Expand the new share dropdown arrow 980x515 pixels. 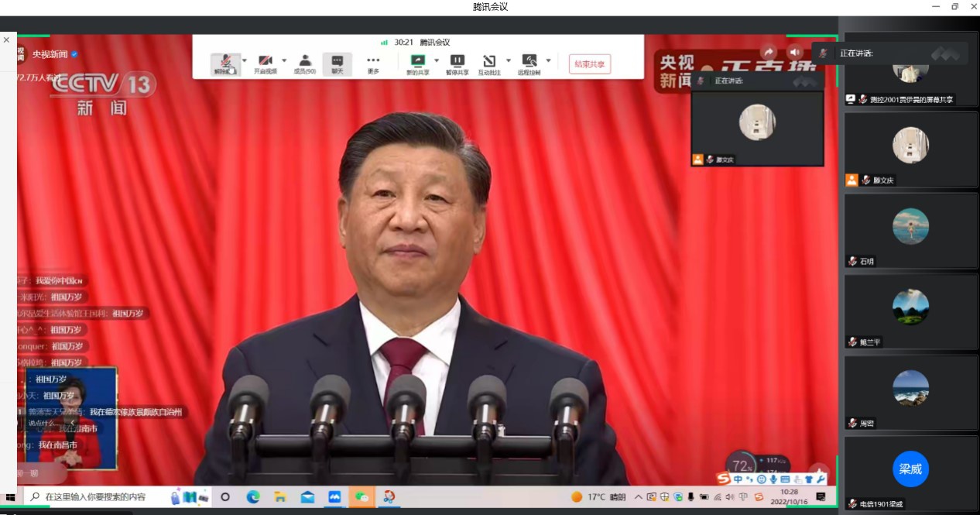point(436,60)
